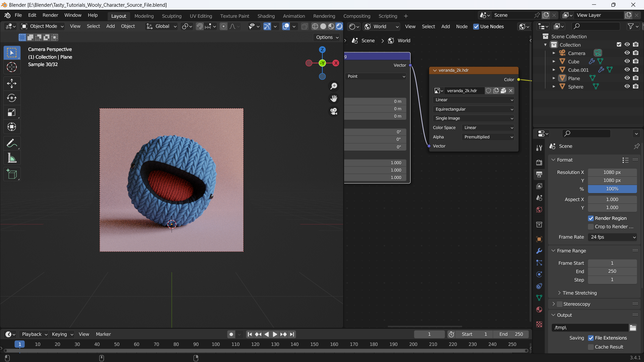Open the Frame Rate 24 fps dropdown

612,237
